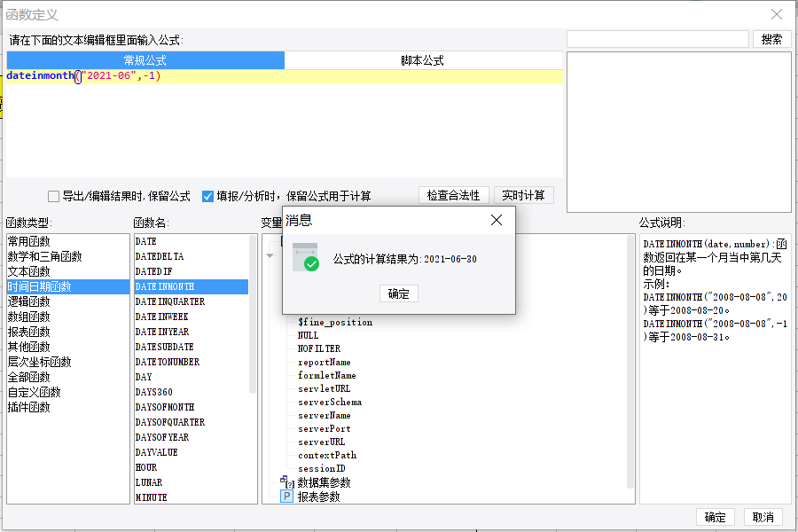Select 文本函数 category
This screenshot has width=798, height=532.
(x=68, y=271)
